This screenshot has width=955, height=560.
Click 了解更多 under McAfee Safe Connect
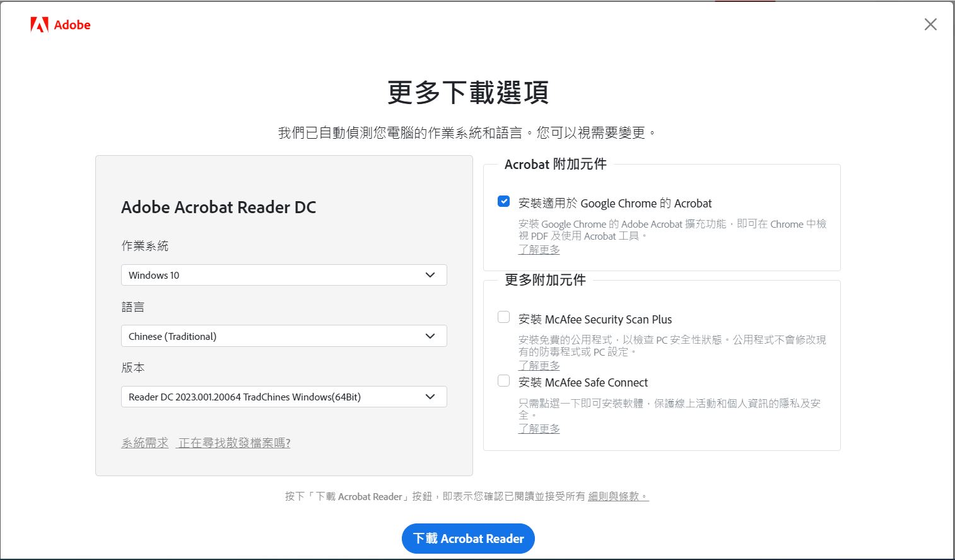click(x=539, y=428)
